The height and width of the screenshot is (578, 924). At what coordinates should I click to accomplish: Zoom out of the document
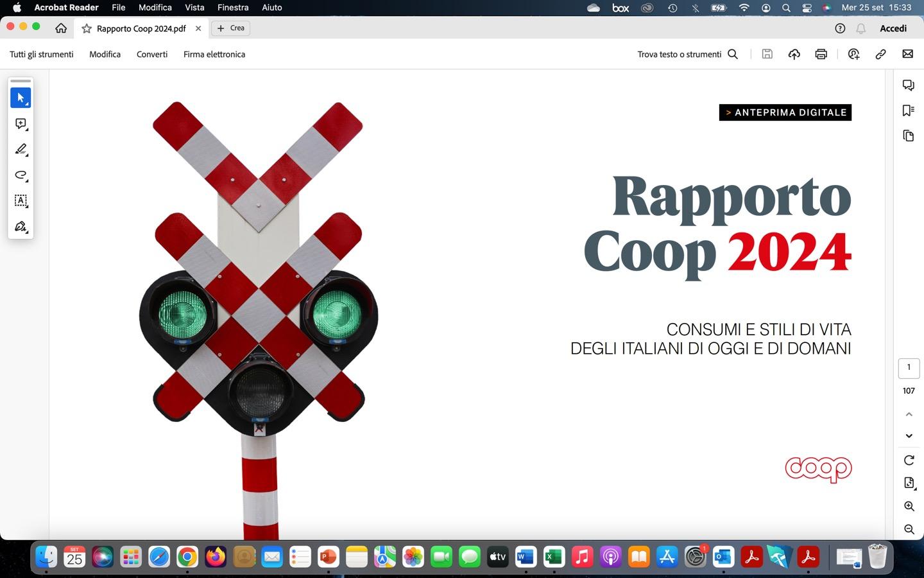point(909,529)
